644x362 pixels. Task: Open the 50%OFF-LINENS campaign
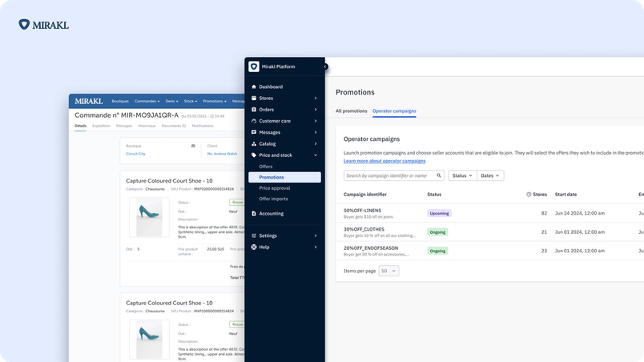coord(362,211)
